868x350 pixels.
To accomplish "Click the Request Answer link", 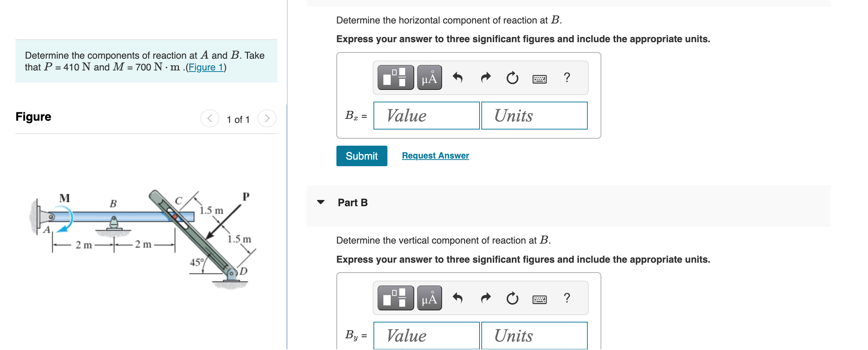I will pos(435,156).
